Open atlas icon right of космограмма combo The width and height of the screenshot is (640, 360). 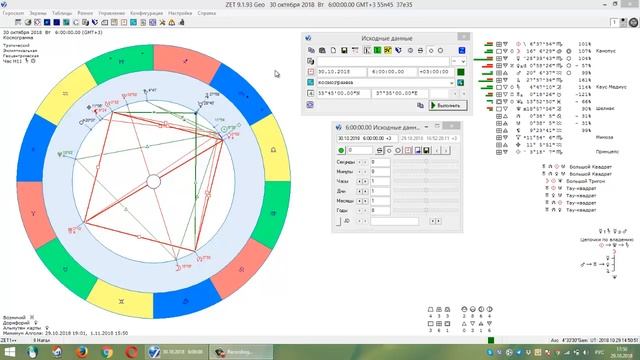(x=460, y=82)
